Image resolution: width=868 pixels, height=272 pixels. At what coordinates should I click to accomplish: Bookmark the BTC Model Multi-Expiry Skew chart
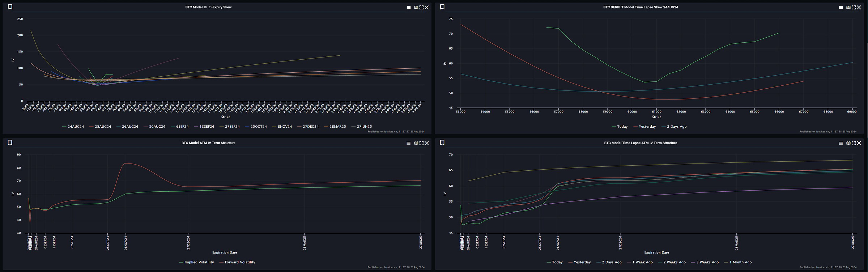tap(10, 7)
